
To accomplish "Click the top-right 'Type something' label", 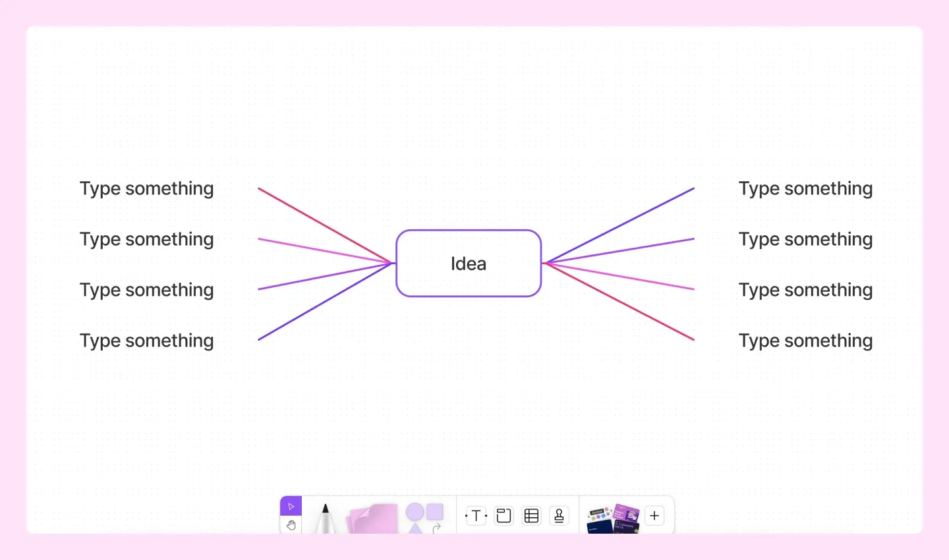I will [x=806, y=189].
